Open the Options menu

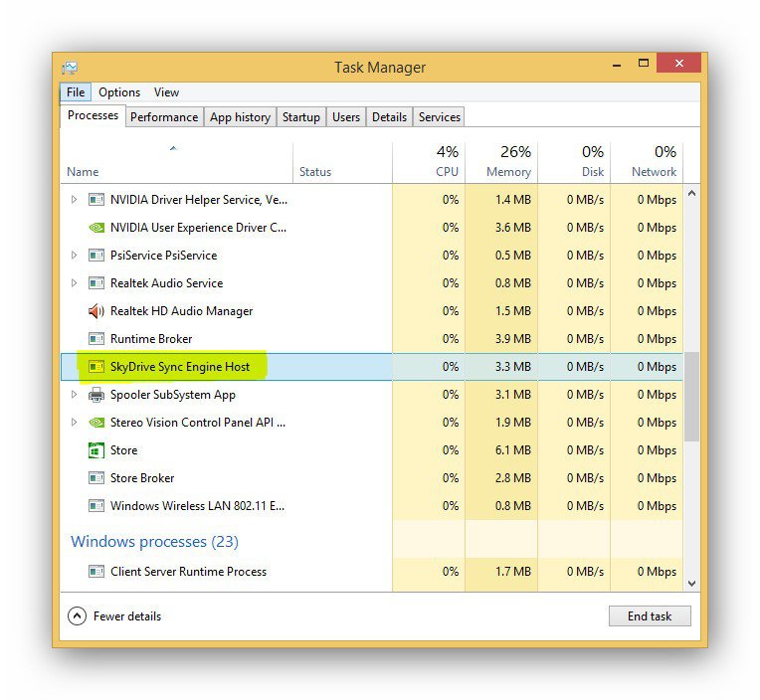coord(119,92)
